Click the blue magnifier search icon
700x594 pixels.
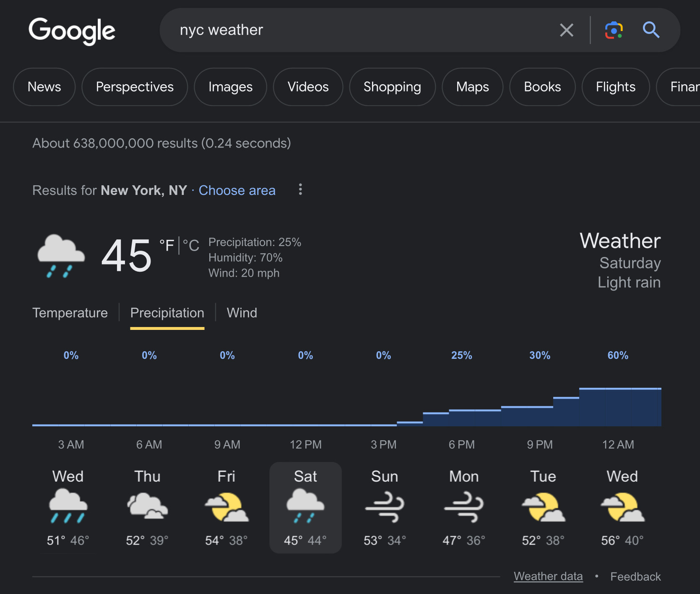(x=651, y=30)
